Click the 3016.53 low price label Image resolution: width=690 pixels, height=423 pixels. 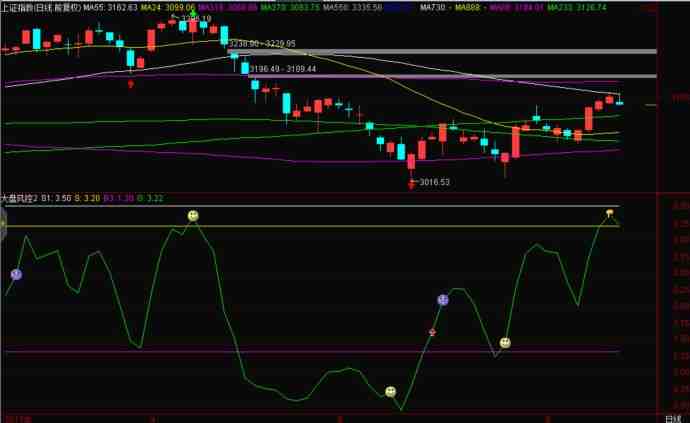point(435,182)
